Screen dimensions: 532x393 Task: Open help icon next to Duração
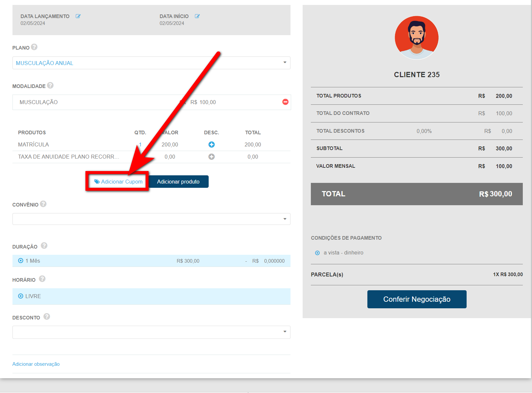tap(44, 246)
